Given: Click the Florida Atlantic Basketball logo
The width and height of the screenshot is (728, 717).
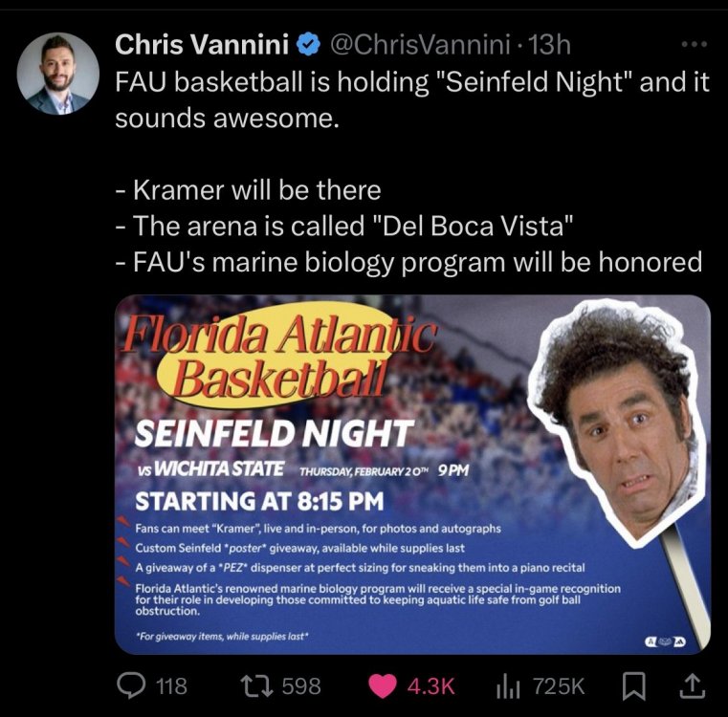Looking at the screenshot, I should (277, 356).
